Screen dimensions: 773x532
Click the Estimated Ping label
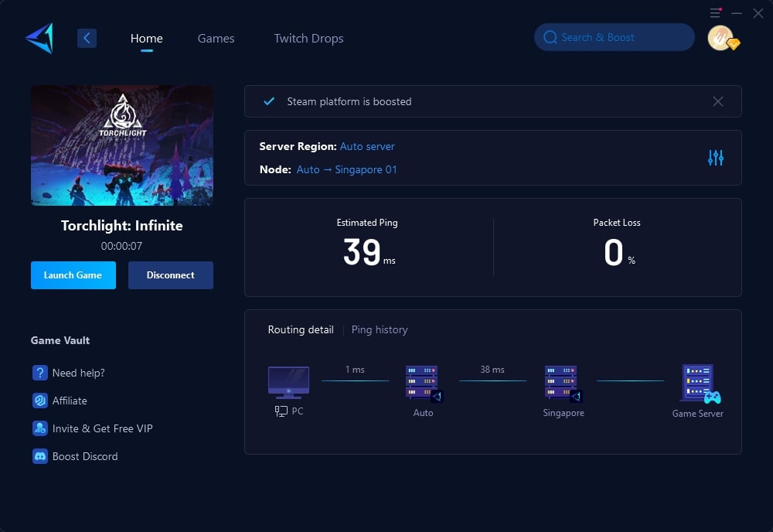367,223
